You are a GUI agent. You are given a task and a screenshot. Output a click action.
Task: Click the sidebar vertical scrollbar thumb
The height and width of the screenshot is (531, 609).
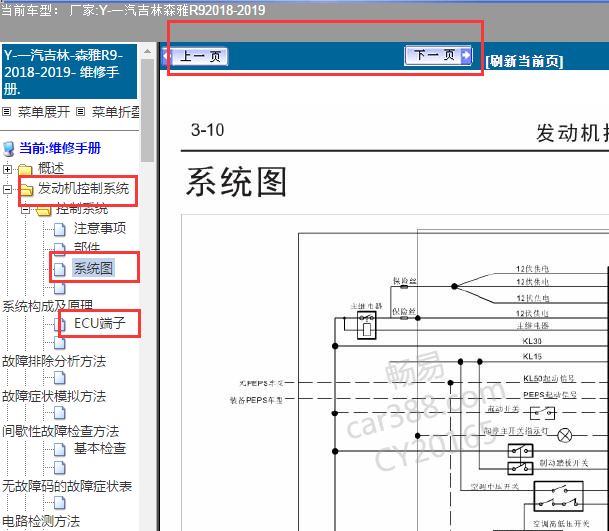[147, 110]
